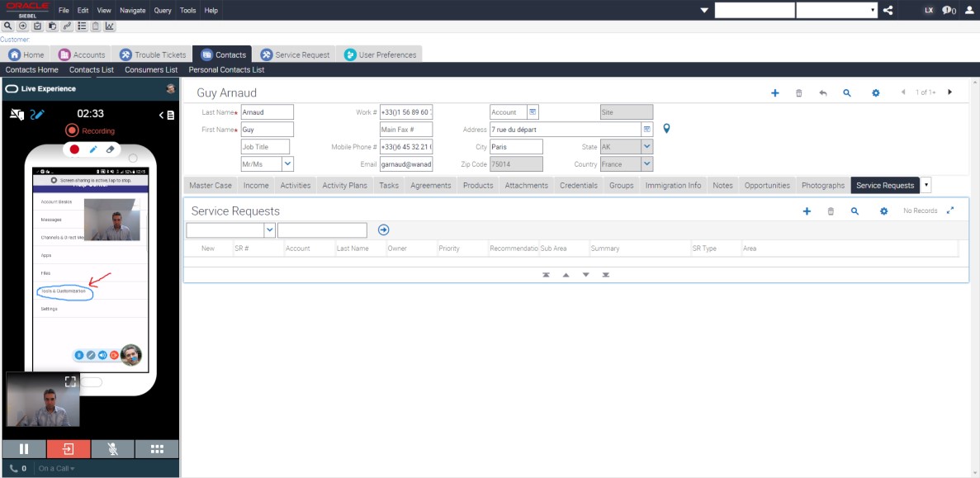Open the Address picker icon

(x=647, y=130)
